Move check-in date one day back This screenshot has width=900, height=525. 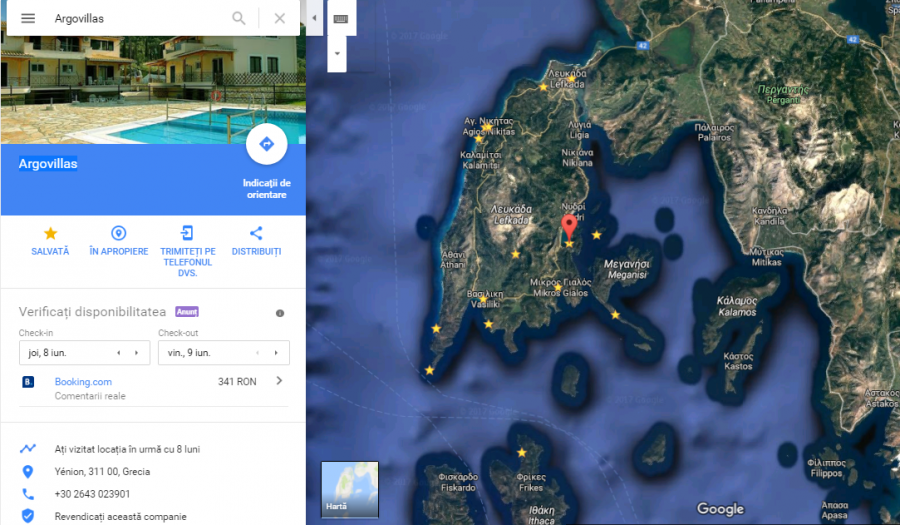click(119, 353)
